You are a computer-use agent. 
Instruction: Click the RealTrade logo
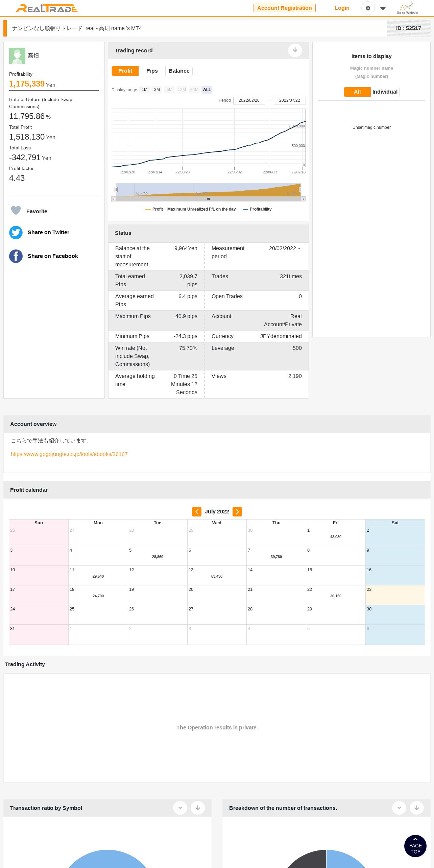pos(47,8)
